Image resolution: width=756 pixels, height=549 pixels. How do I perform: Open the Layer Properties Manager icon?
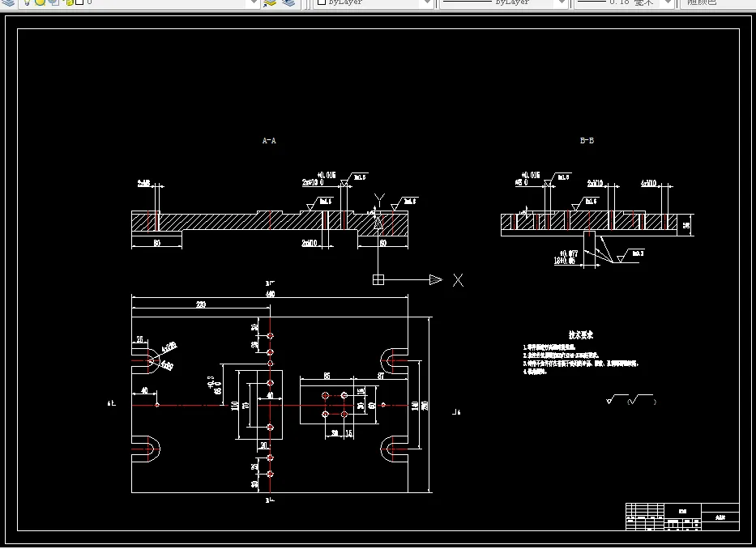click(9, 3)
